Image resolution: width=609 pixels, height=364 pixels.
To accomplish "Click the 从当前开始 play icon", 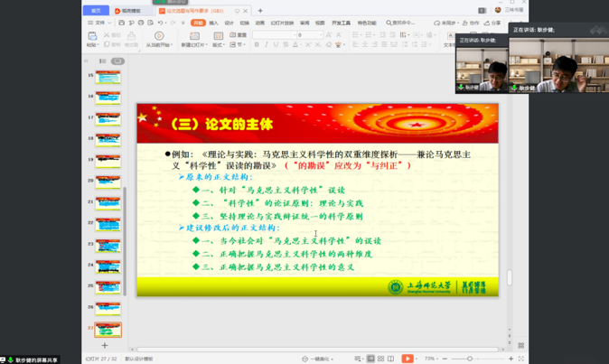I will click(x=158, y=37).
